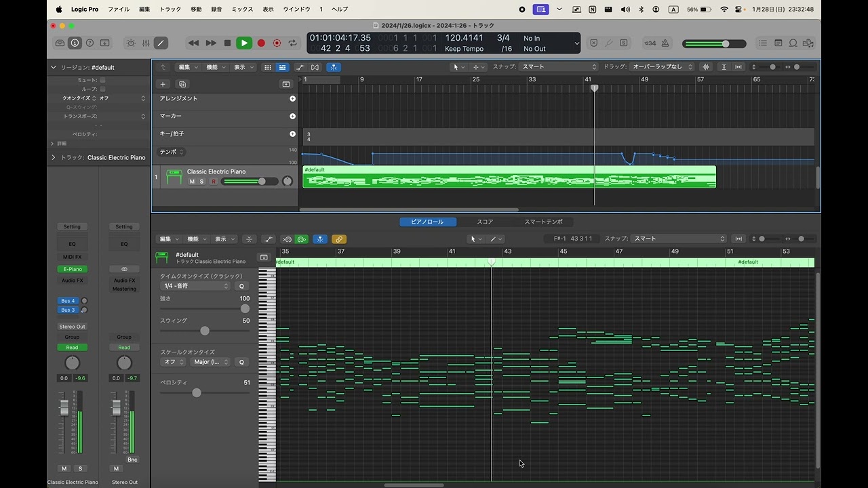
Task: Click the Rewind transport button
Action: point(193,43)
